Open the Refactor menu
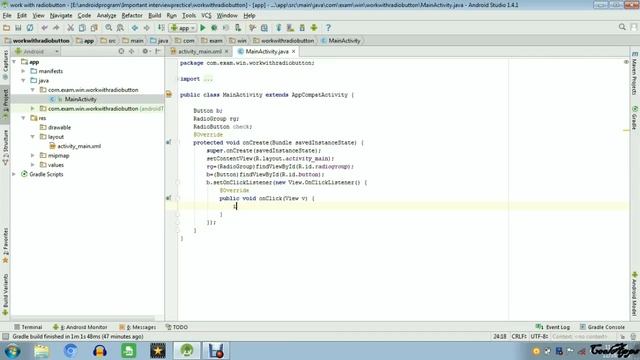This screenshot has width=640, height=360. [x=132, y=16]
